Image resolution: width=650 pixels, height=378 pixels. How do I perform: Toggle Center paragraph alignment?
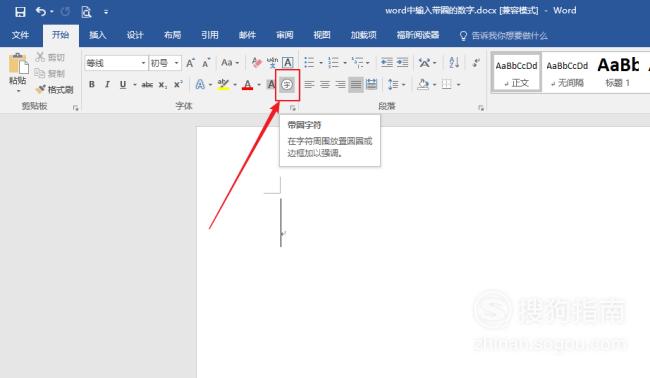coord(325,85)
